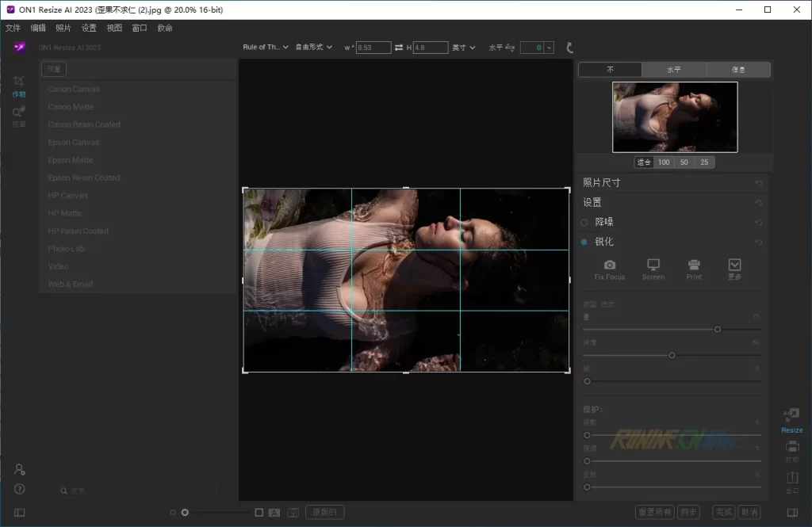Open the Resize module icon on right edge
812x527 pixels.
pyautogui.click(x=791, y=415)
